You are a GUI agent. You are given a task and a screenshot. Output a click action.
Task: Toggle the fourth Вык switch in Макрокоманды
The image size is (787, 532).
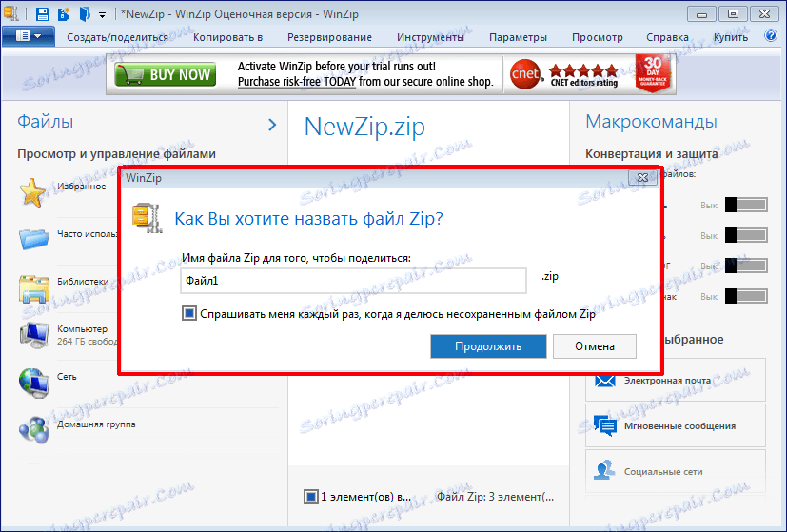point(746,297)
